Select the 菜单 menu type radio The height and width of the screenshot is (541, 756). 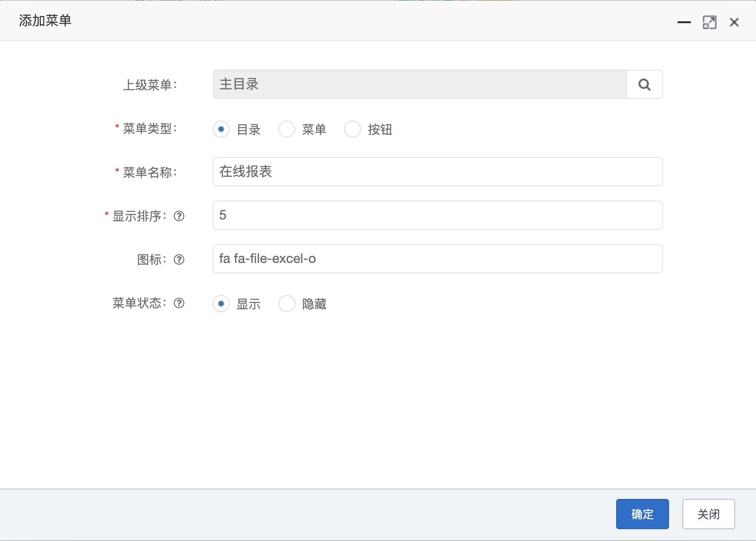tap(287, 129)
